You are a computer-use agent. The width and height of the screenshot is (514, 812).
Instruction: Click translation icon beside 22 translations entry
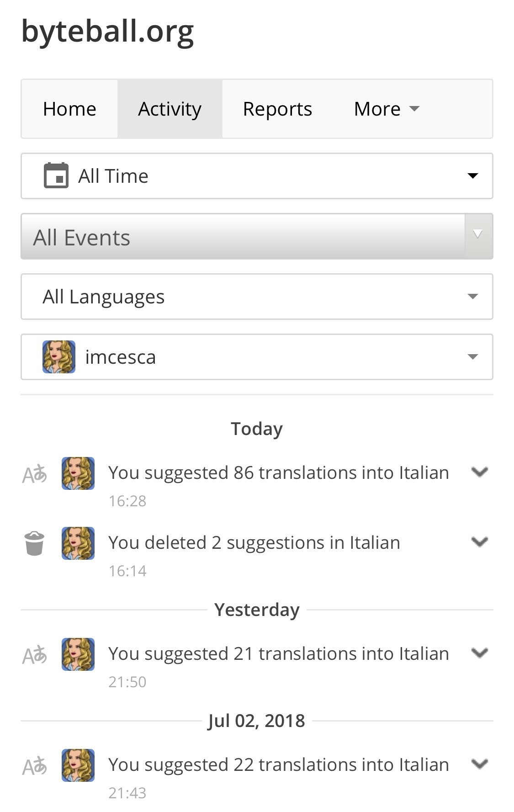[35, 766]
